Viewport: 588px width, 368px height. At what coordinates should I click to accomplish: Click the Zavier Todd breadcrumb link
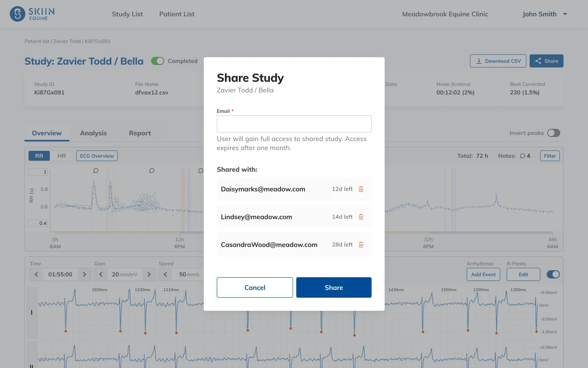tap(67, 41)
